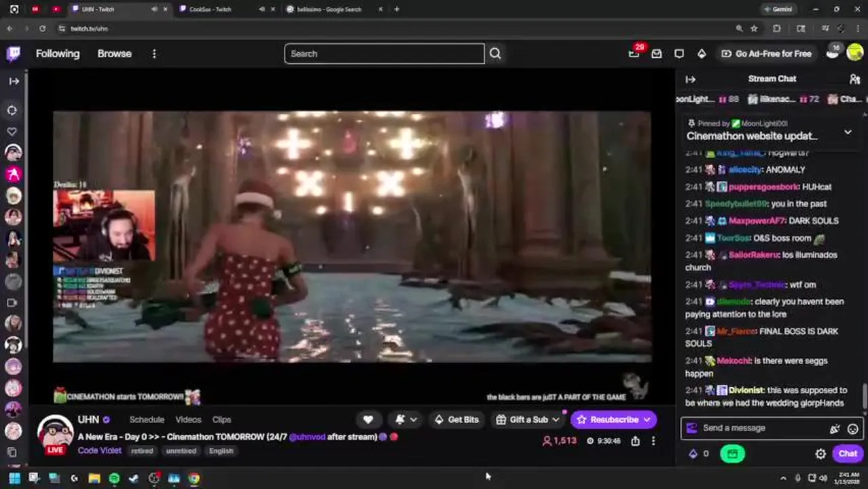The height and width of the screenshot is (489, 868).
Task: Click the chat scrollbar
Action: [865, 396]
